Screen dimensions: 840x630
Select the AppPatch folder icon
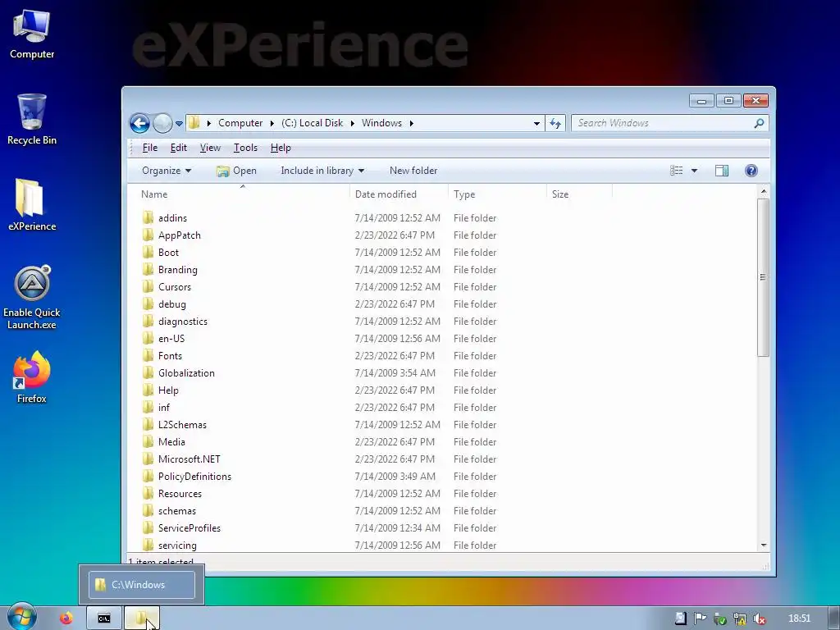[x=148, y=235]
